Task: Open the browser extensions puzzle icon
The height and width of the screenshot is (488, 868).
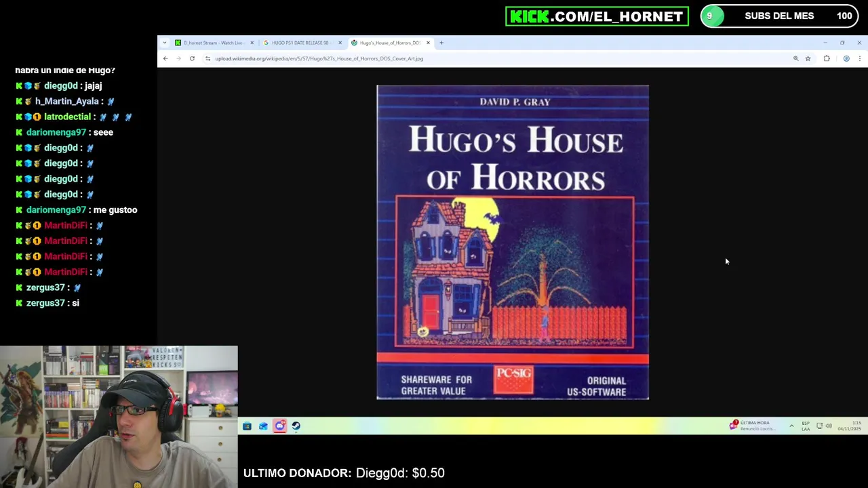Action: point(827,58)
